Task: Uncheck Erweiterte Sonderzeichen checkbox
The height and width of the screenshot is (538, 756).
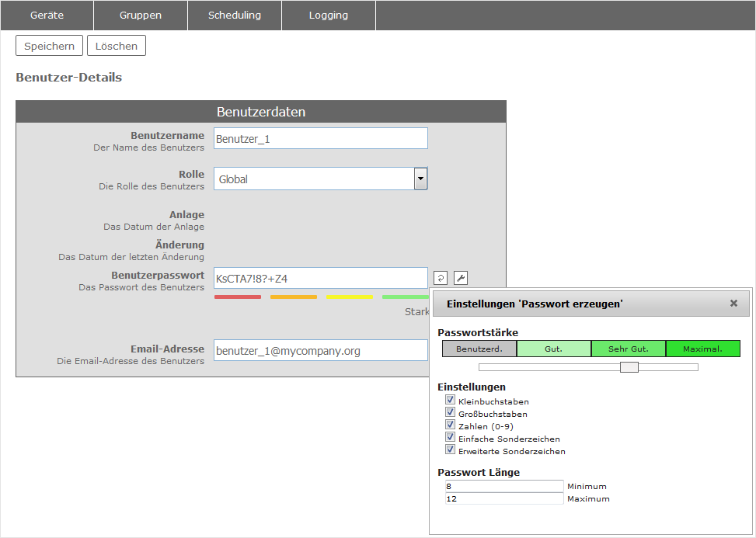Action: tap(450, 450)
